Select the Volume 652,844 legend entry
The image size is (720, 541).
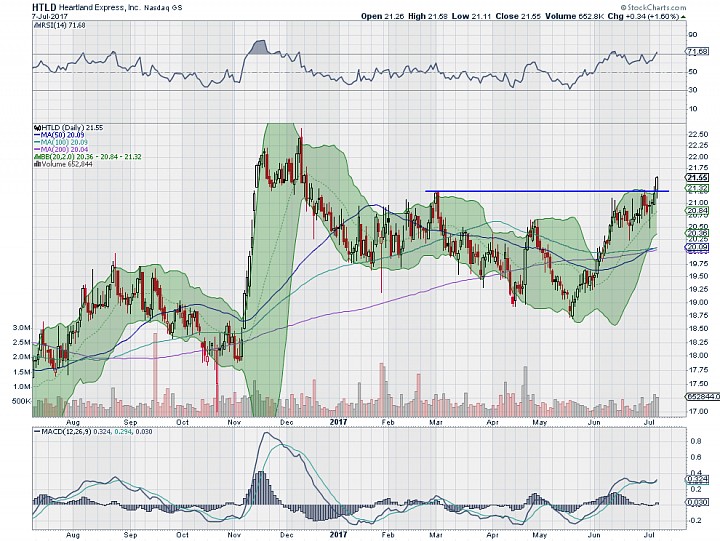pyautogui.click(x=65, y=164)
